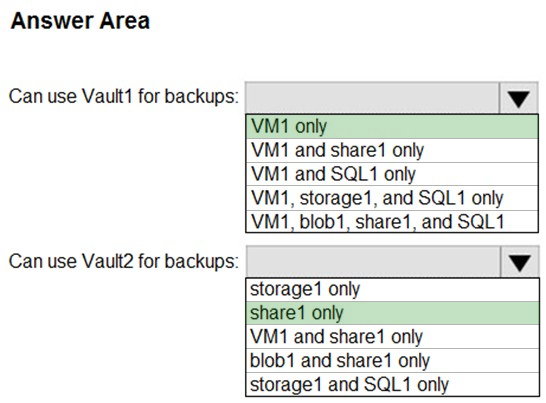The height and width of the screenshot is (403, 546).
Task: Open the Vault1 backups dropdown arrow
Action: point(518,98)
